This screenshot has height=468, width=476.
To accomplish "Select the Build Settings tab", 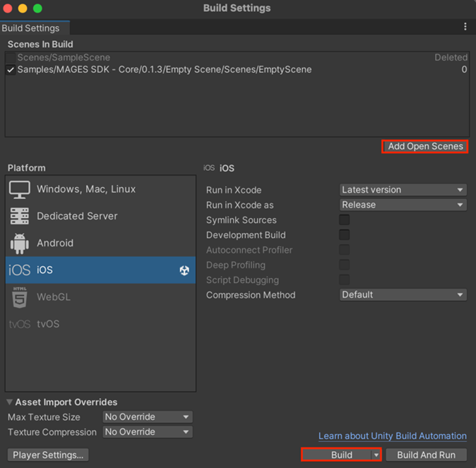I will [31, 28].
